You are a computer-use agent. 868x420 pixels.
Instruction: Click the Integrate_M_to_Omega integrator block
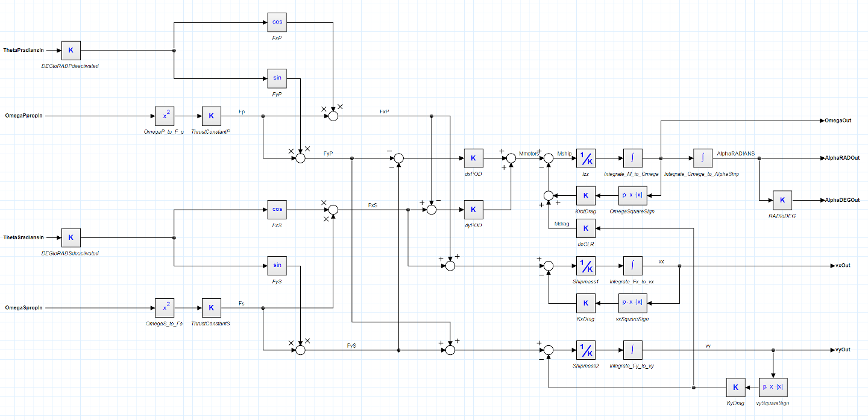click(632, 158)
